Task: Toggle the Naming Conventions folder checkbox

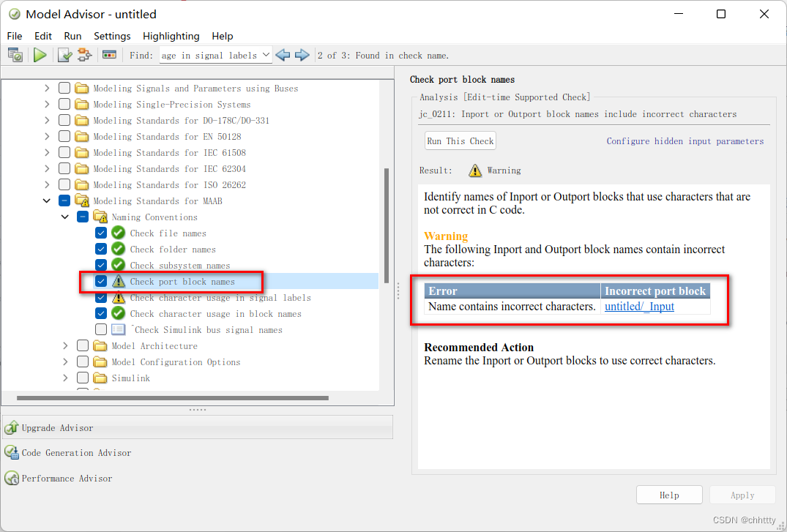Action: click(x=83, y=217)
